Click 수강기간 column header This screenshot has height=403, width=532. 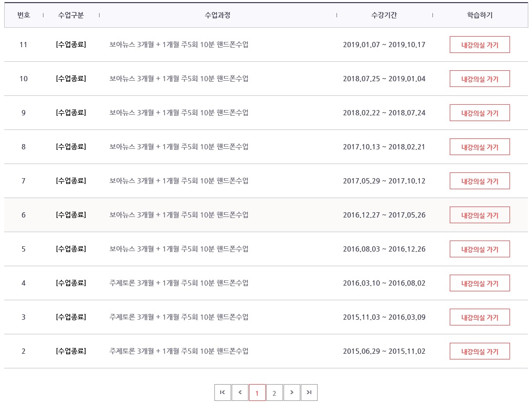pos(384,15)
